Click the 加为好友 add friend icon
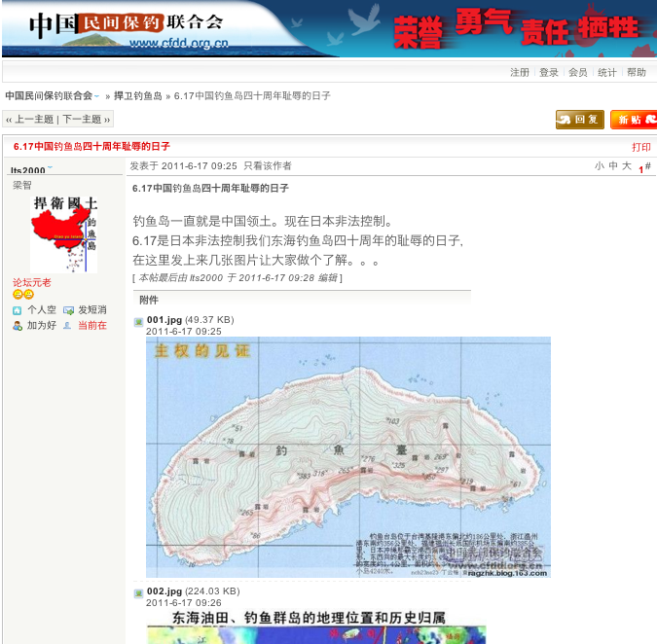 [x=18, y=326]
